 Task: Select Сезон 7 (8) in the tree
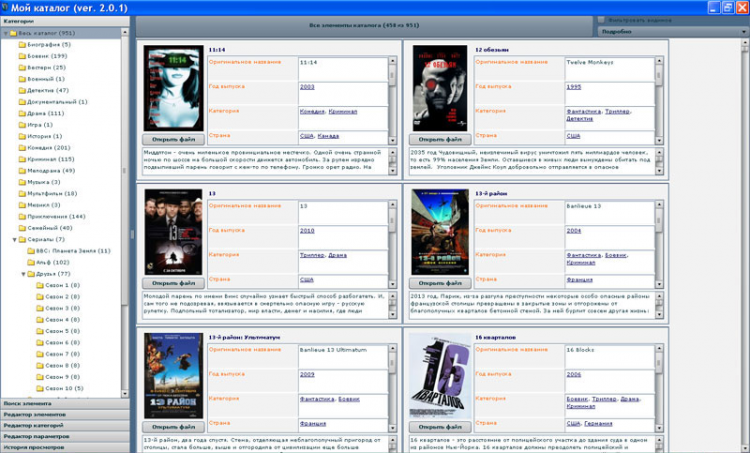point(62,354)
